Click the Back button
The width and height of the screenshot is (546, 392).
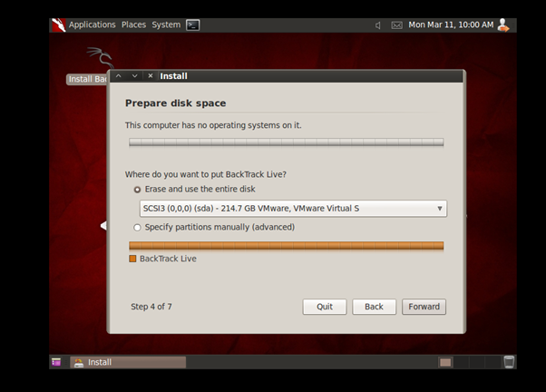(x=374, y=307)
